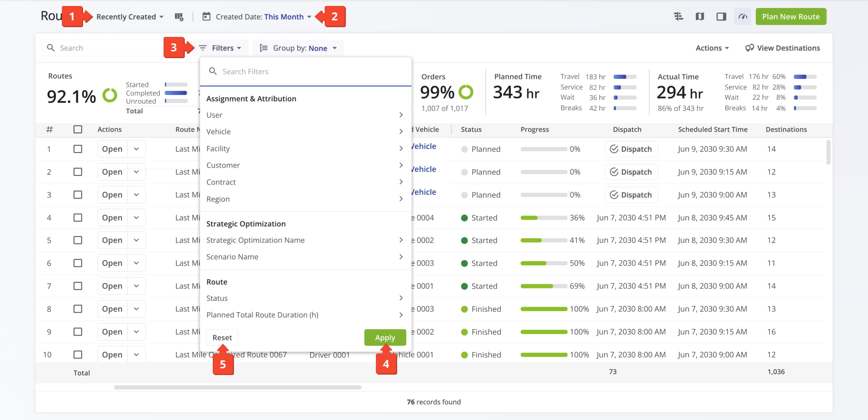
Task: Click the Reset button in Filters
Action: tap(222, 338)
